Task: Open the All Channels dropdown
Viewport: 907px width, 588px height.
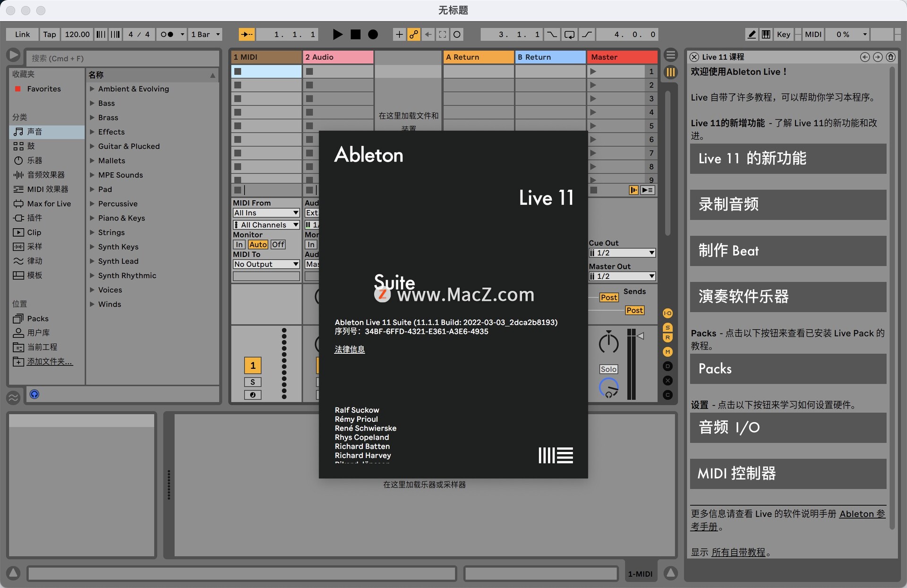Action: (x=266, y=225)
